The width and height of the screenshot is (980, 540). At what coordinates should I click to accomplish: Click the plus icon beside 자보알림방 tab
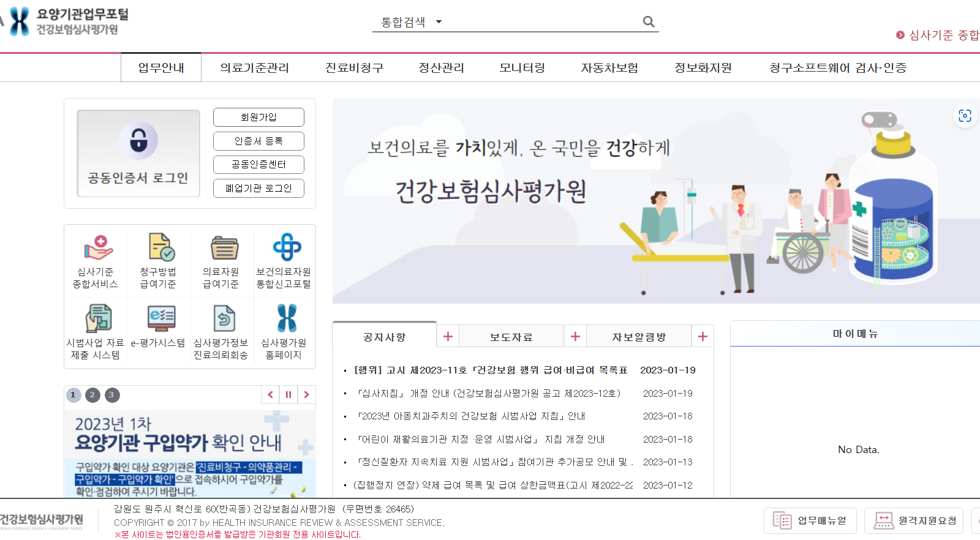pos(703,337)
